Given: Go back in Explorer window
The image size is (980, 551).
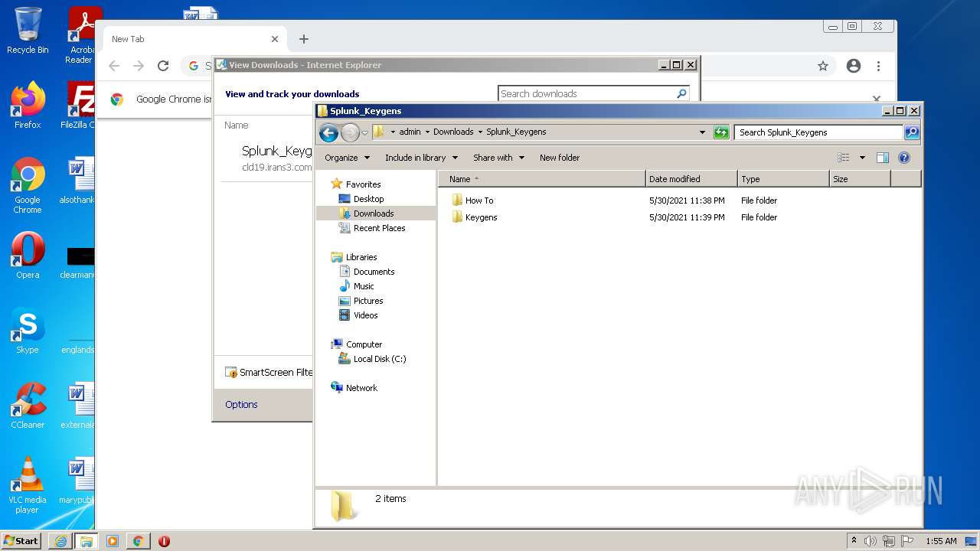Looking at the screenshot, I should pos(328,132).
